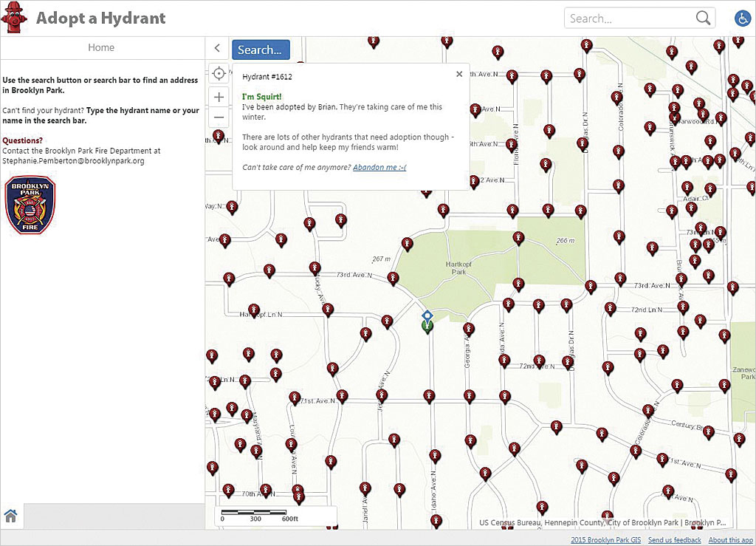Image resolution: width=756 pixels, height=546 pixels.
Task: Click the Questions? heading
Action: [23, 140]
